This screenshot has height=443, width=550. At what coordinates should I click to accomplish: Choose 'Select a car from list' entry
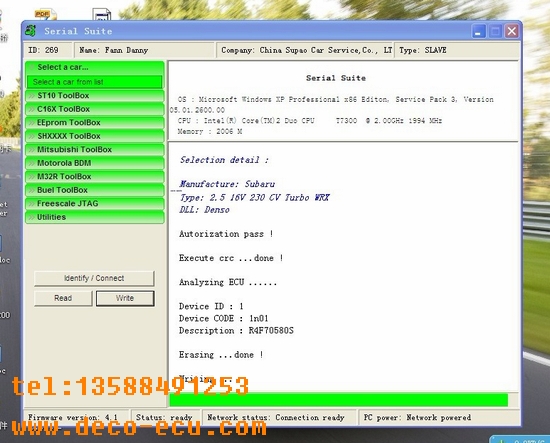click(94, 82)
